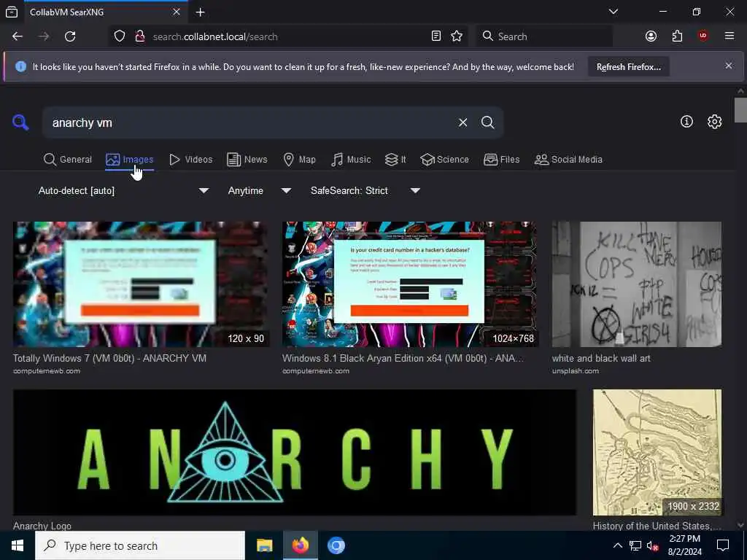
Task: Open the Anytime time range dropdown
Action: [x=259, y=190]
